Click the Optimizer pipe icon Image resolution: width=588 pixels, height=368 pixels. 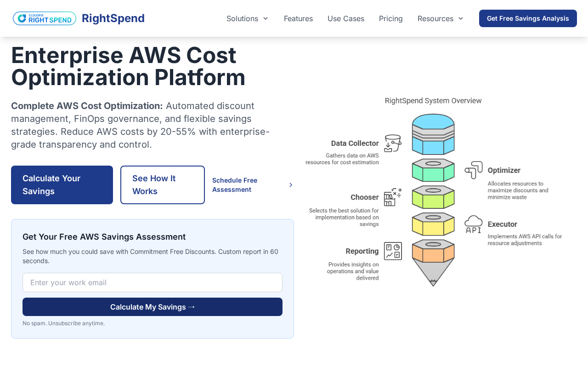tap(474, 170)
